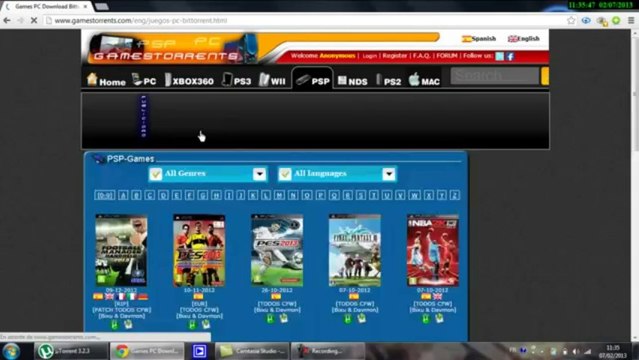Image resolution: width=639 pixels, height=360 pixels.
Task: Open the blue media player taskbar icon
Action: tap(199, 351)
